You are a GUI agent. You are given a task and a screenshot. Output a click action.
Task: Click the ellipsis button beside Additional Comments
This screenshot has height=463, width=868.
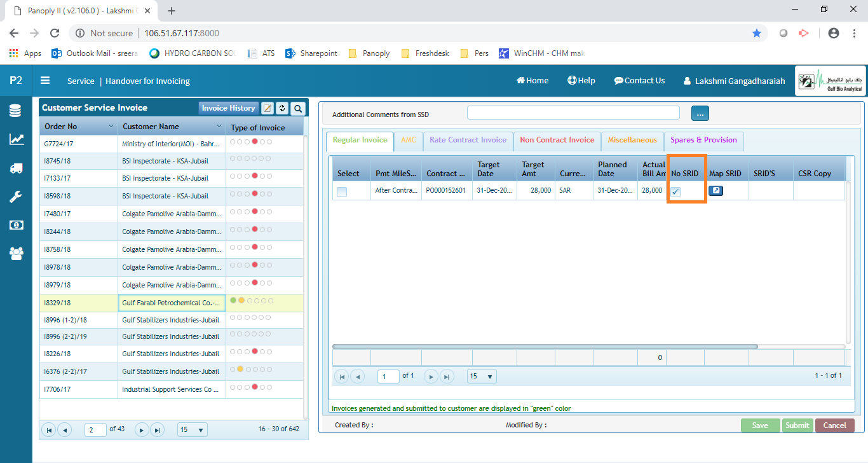pos(700,113)
